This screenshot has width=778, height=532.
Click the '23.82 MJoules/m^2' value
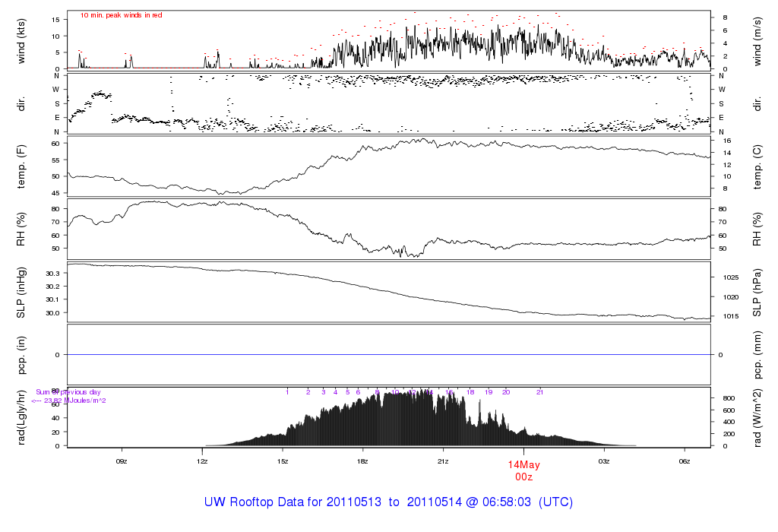[x=74, y=401]
